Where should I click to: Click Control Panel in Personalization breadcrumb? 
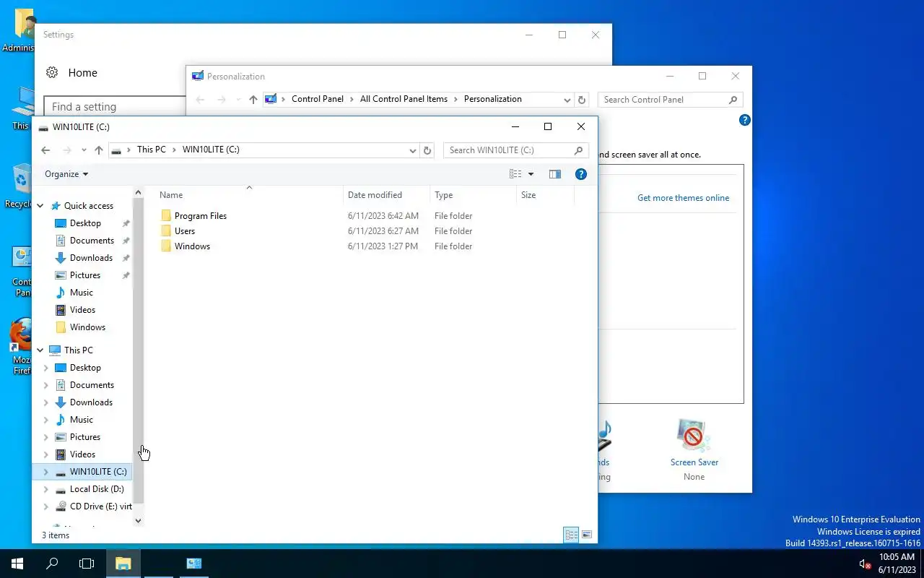point(318,99)
